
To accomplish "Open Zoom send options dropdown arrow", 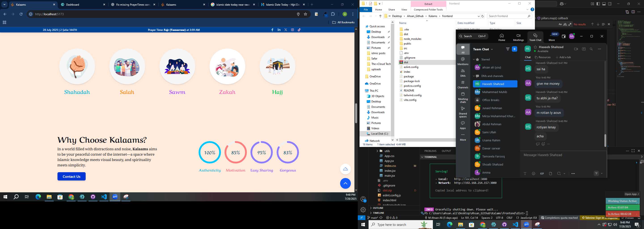I will click(x=602, y=174).
